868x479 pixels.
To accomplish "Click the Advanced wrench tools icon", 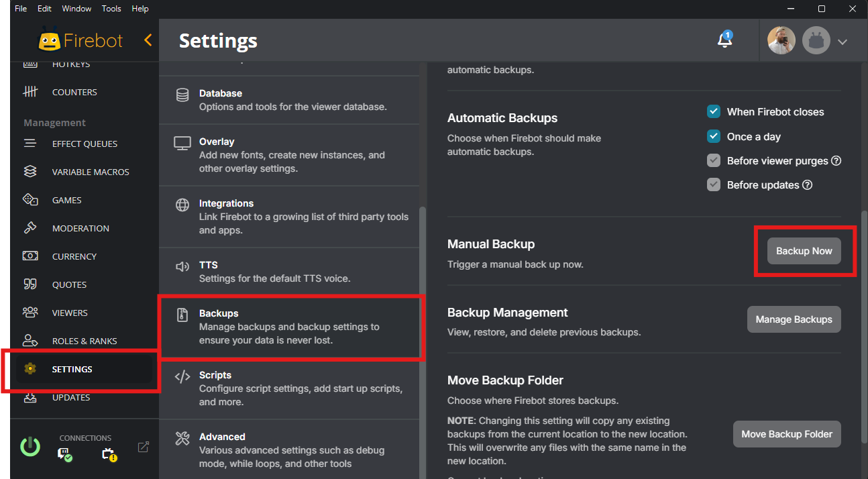I will pos(182,439).
